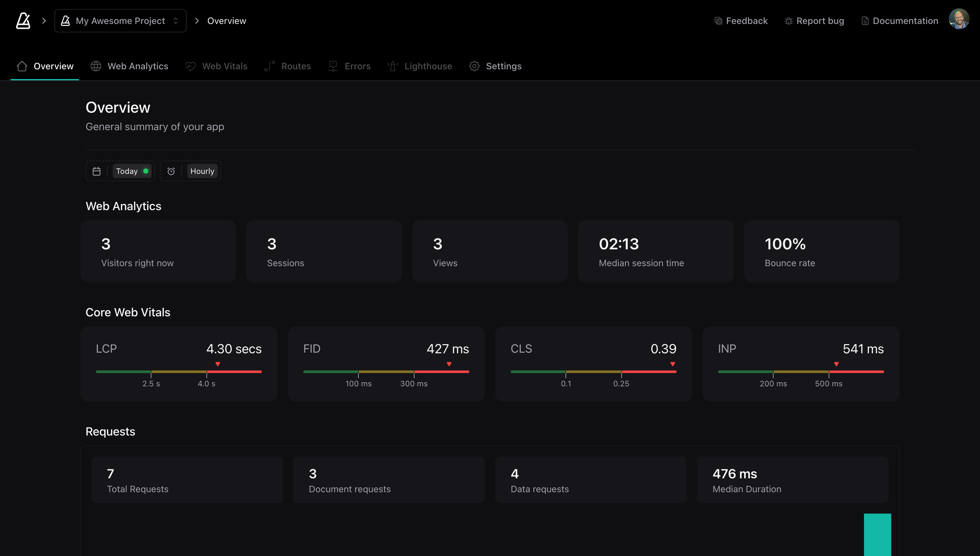This screenshot has height=556, width=980.
Task: Click the Settings gear icon
Action: click(x=474, y=66)
